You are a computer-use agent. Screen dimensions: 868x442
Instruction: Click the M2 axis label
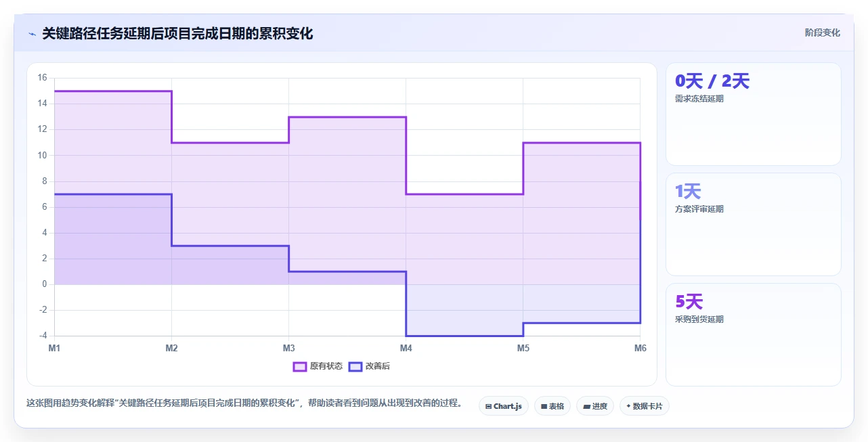tap(171, 348)
